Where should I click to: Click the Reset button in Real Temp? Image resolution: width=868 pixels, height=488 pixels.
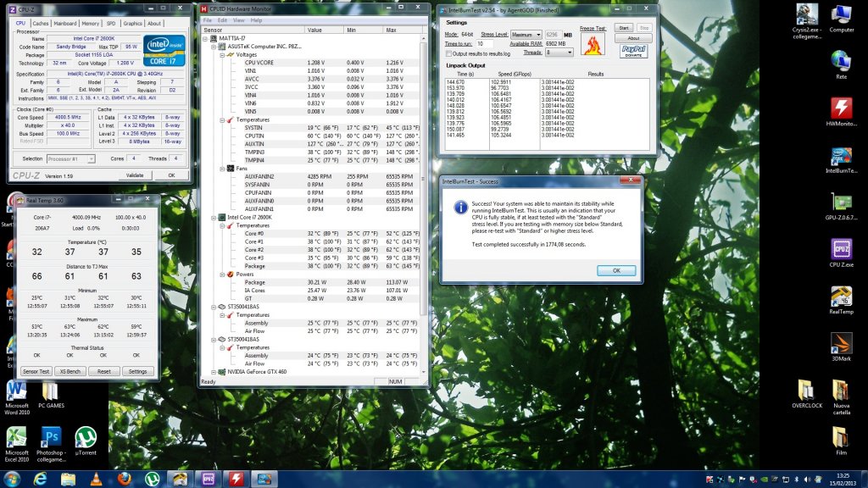(103, 371)
